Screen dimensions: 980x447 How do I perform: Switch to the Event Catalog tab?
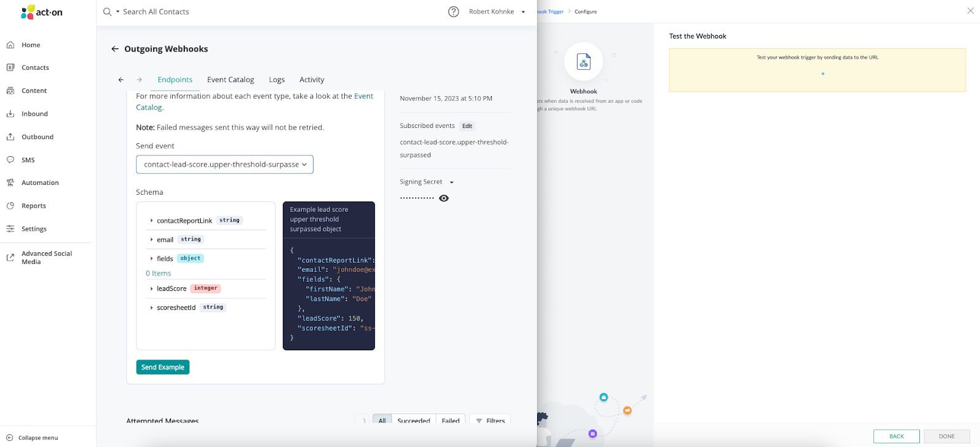coord(230,80)
